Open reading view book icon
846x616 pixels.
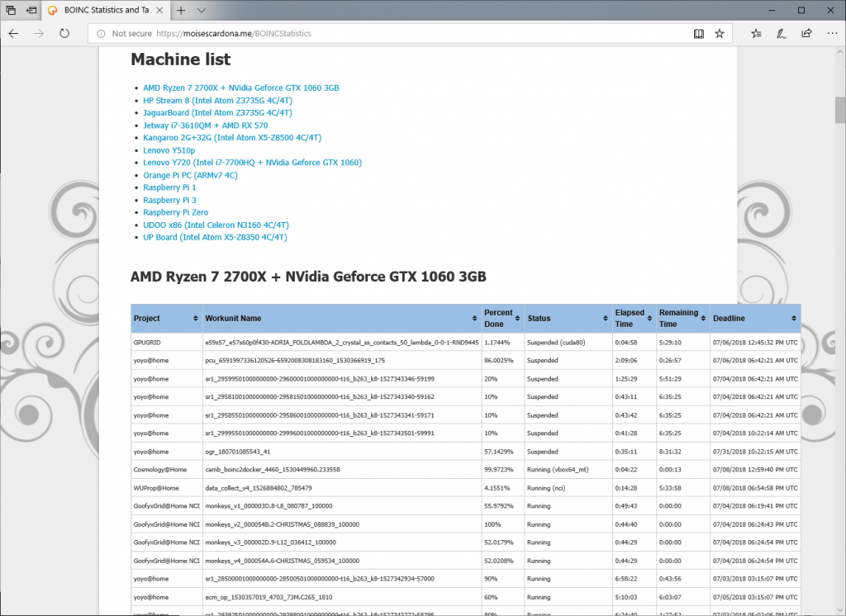[699, 34]
